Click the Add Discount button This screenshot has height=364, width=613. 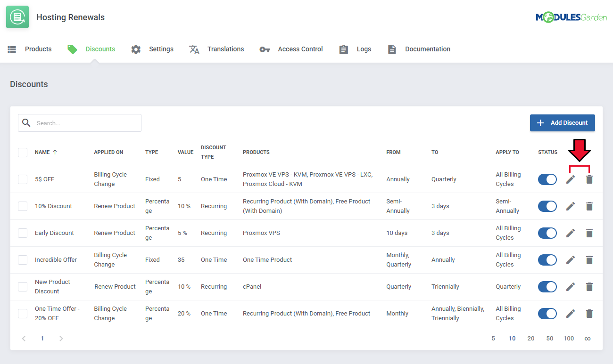pos(563,123)
